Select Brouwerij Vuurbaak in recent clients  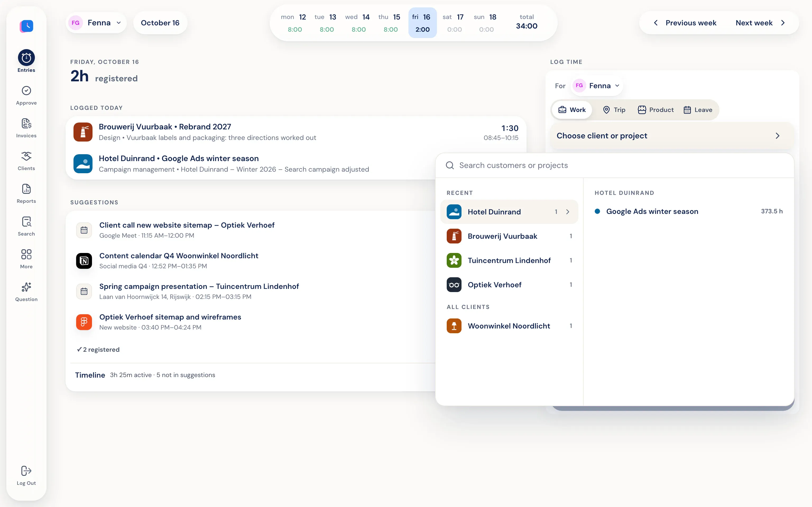pos(509,236)
